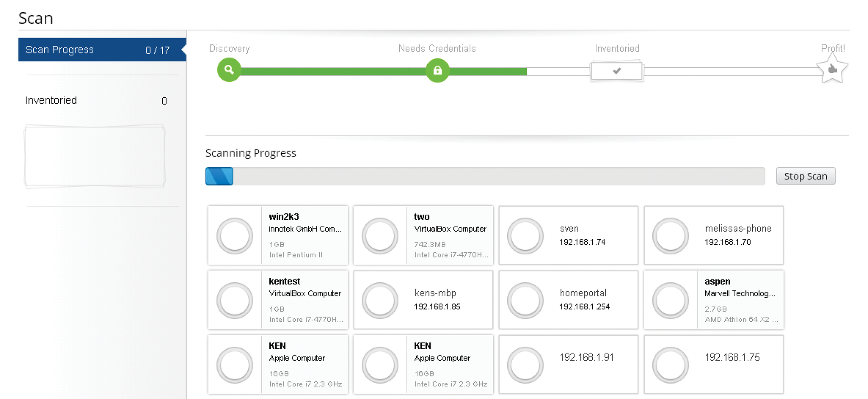Click the homeportal device status circle
868x399 pixels.
coord(525,300)
